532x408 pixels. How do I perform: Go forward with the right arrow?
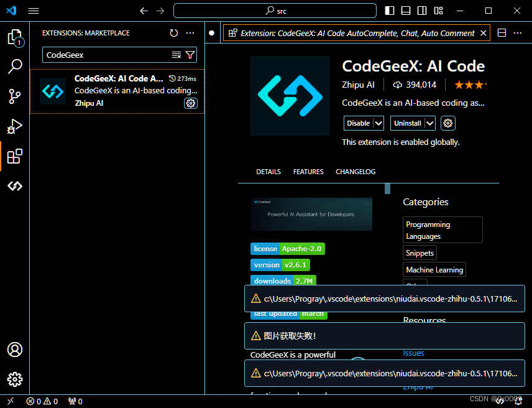pyautogui.click(x=160, y=11)
